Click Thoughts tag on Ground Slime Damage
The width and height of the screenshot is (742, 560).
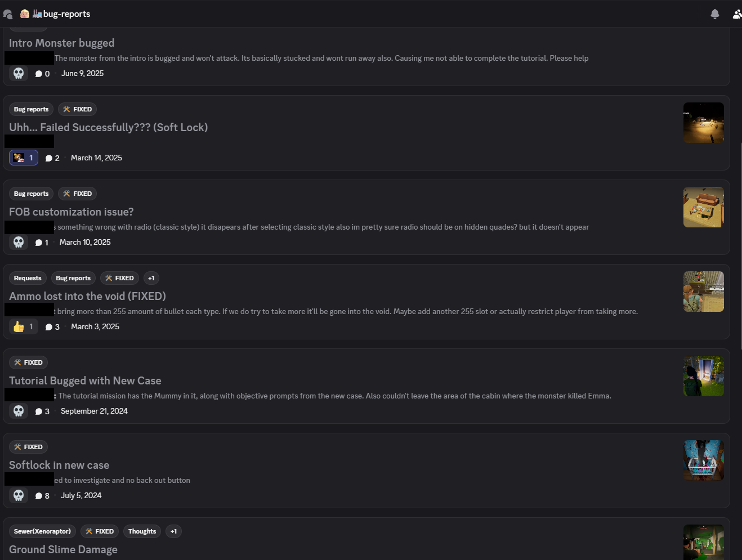pos(142,531)
